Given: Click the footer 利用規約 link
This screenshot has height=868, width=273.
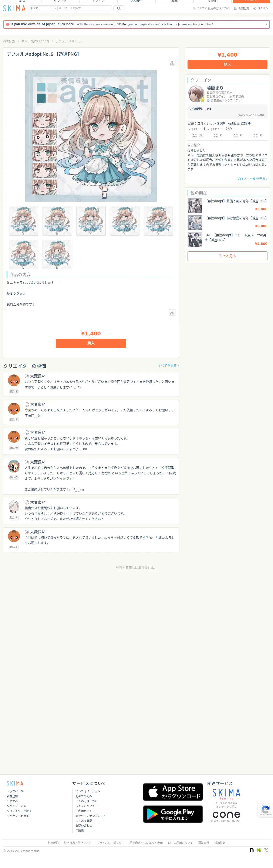Looking at the screenshot, I should pyautogui.click(x=53, y=843).
